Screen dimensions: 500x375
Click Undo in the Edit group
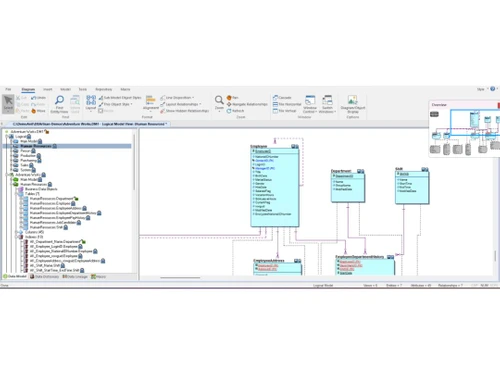point(38,98)
